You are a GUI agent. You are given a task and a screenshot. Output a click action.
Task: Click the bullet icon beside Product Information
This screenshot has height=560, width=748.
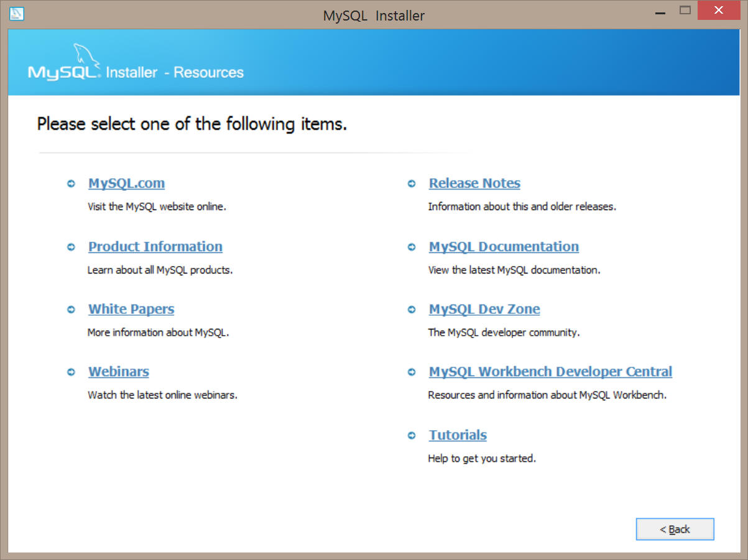pyautogui.click(x=71, y=247)
